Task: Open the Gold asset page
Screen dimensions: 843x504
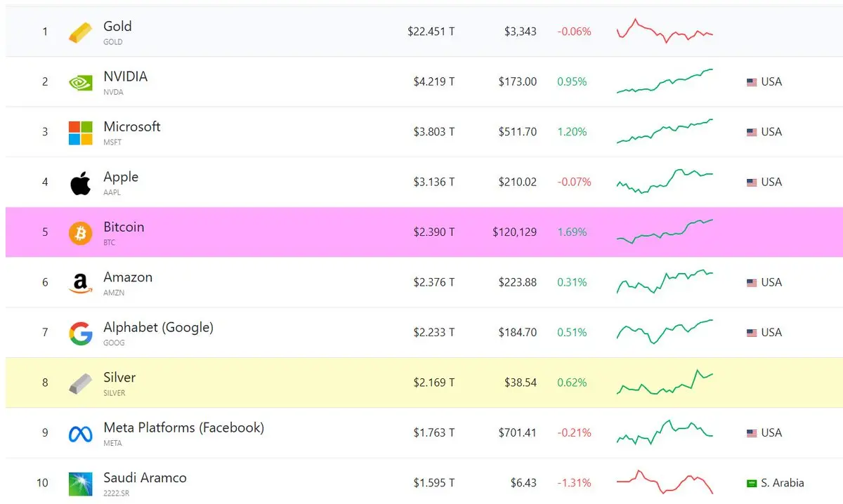Action: [x=117, y=26]
